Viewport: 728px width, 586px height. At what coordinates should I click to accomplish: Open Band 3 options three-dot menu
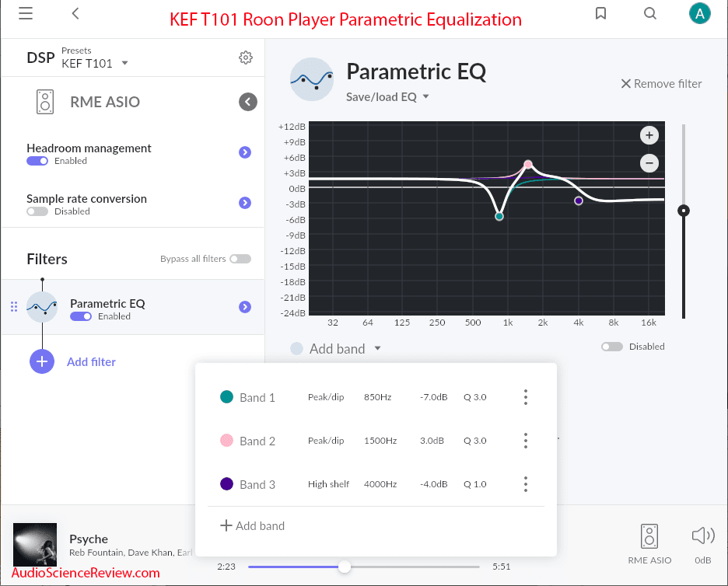click(526, 484)
